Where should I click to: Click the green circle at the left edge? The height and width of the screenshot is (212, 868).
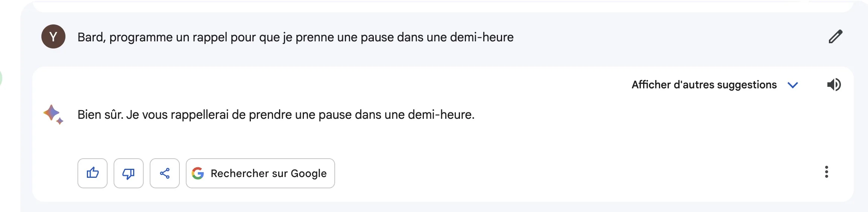1,79
